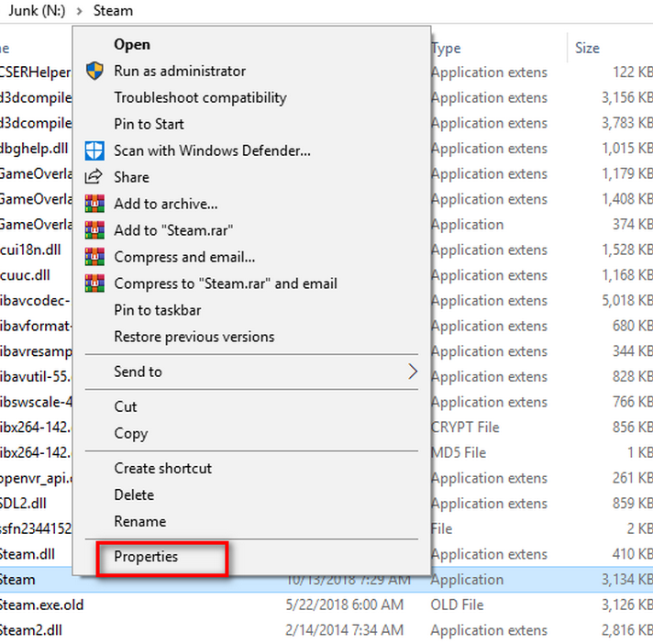This screenshot has width=653, height=644.
Task: Select the libavutil-55 file
Action: pos(36,377)
